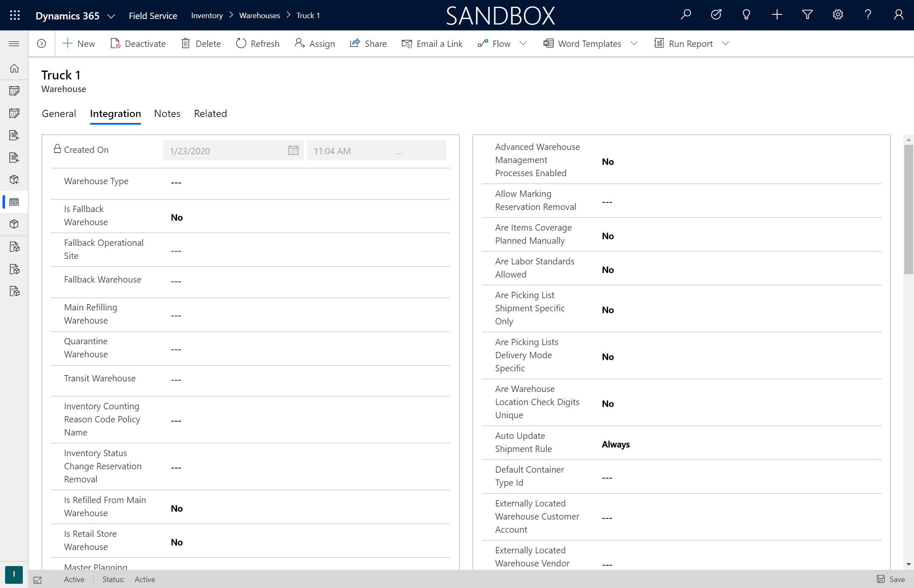Expand the Flow dropdown options
914x588 pixels.
tap(524, 43)
